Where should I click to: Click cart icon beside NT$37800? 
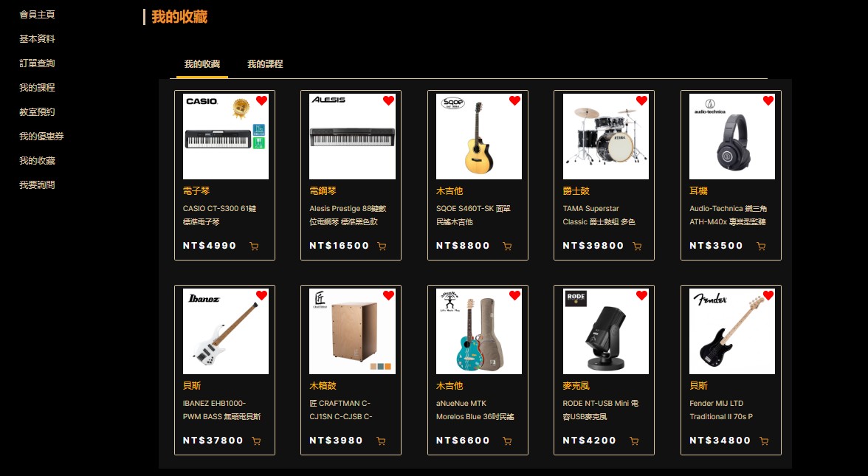[x=256, y=441]
